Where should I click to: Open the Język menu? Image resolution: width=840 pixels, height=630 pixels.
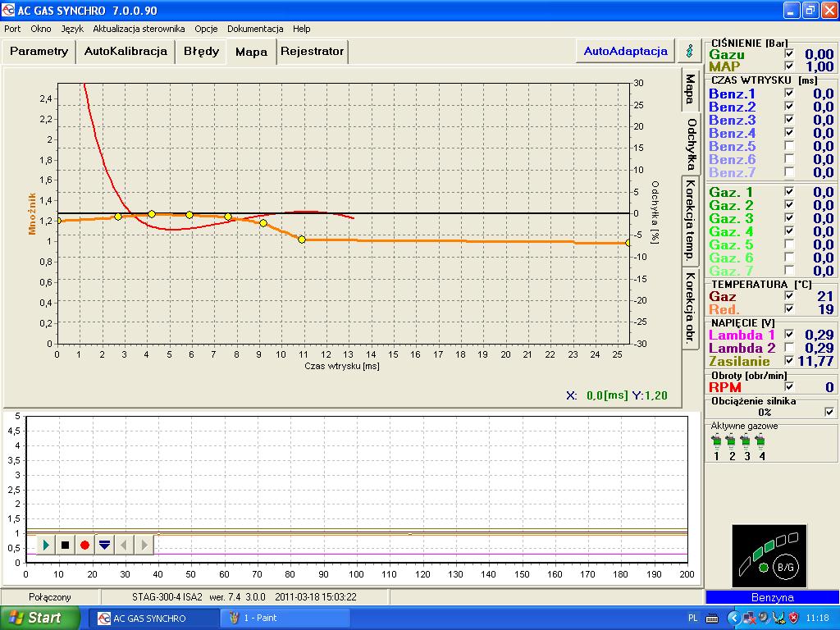point(72,29)
